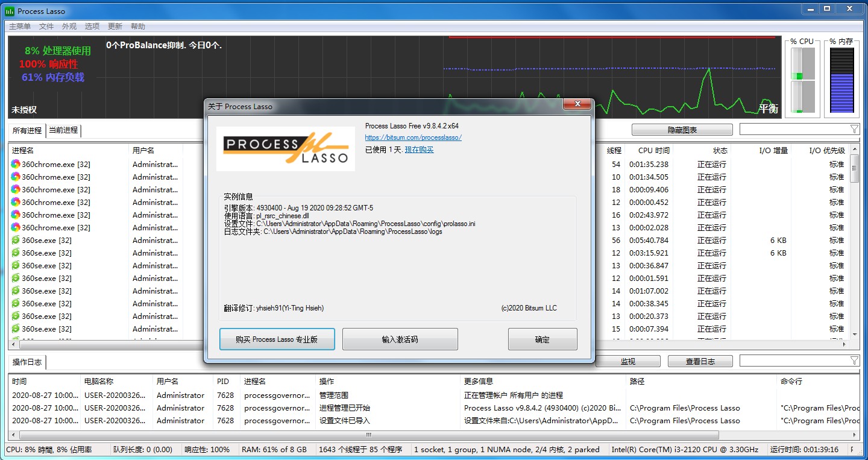
Task: Sort processes by the 进程名 column header
Action: [x=69, y=150]
